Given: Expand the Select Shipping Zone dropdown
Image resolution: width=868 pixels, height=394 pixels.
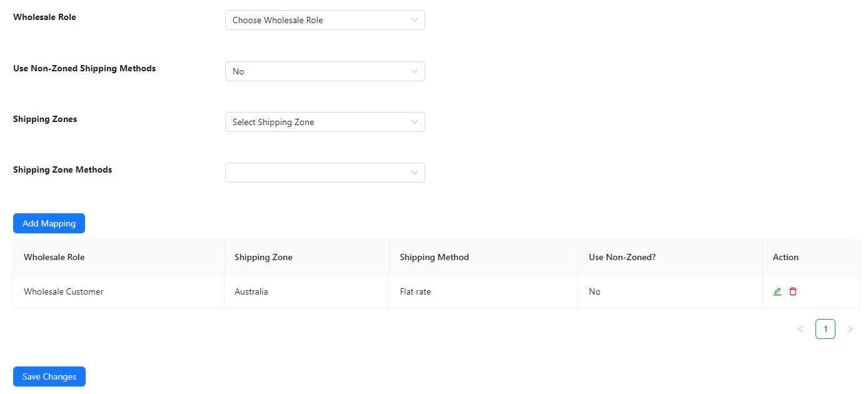Looking at the screenshot, I should (325, 122).
